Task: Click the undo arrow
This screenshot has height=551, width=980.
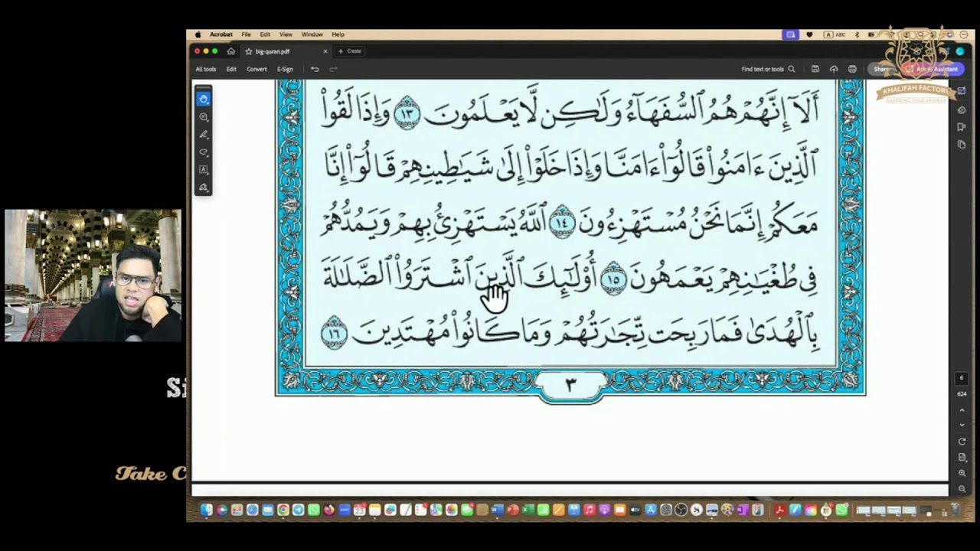Action: point(314,69)
